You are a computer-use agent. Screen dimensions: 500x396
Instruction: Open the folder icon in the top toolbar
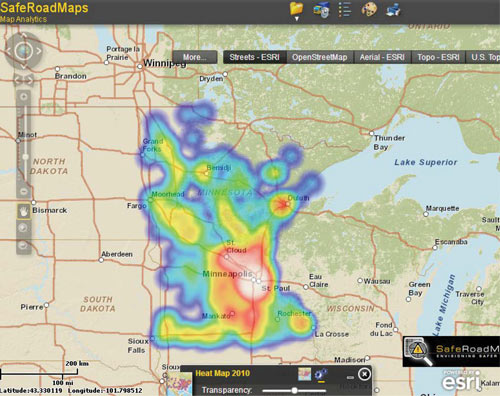click(x=296, y=8)
